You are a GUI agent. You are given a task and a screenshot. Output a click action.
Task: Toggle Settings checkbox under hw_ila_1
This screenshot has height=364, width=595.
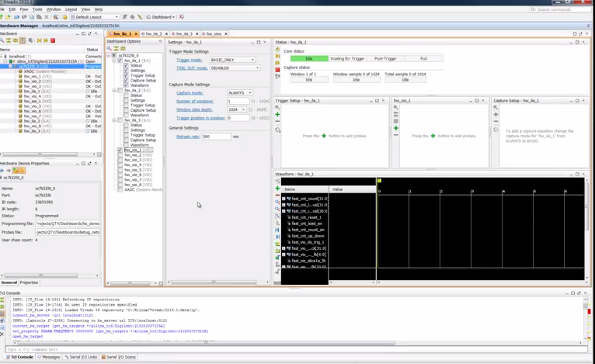coord(126,71)
